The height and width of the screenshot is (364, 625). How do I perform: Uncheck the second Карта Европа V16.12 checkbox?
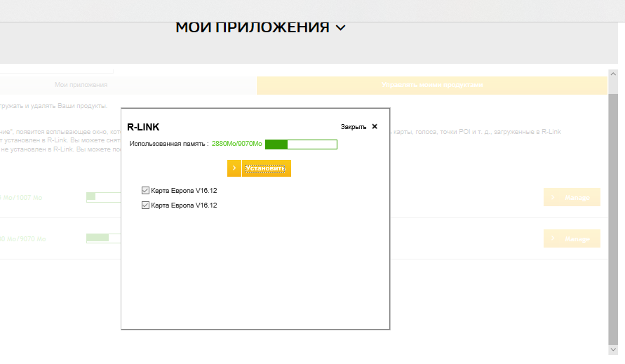(x=145, y=205)
